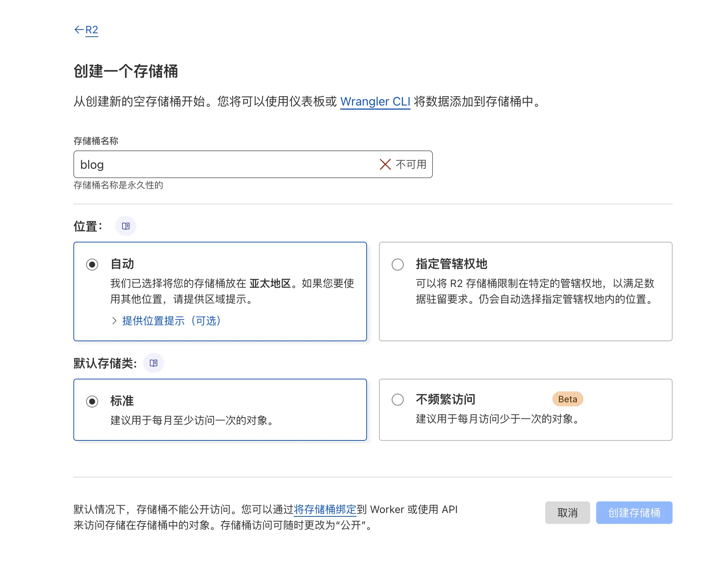Select the 标准 storage class card

(x=220, y=410)
